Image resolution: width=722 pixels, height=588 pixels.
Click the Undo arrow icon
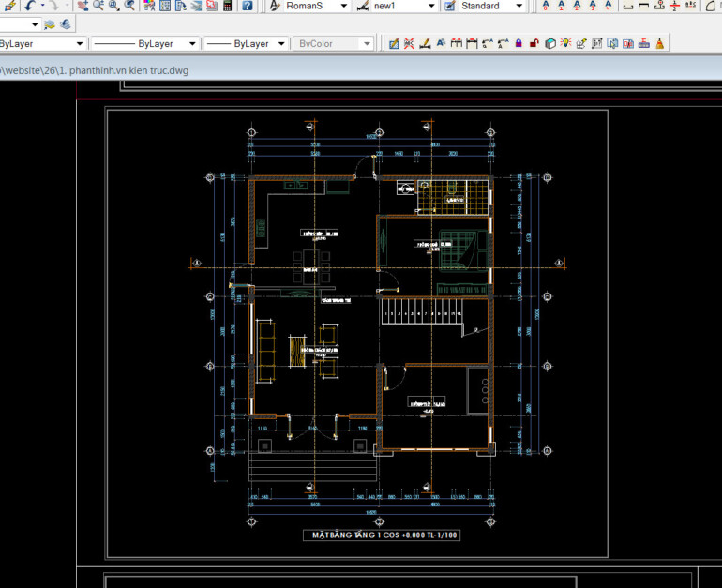coord(29,6)
